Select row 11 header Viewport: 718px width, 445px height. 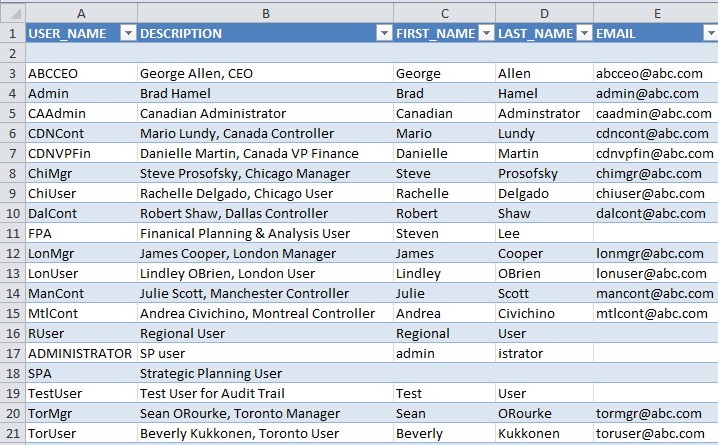(12, 233)
